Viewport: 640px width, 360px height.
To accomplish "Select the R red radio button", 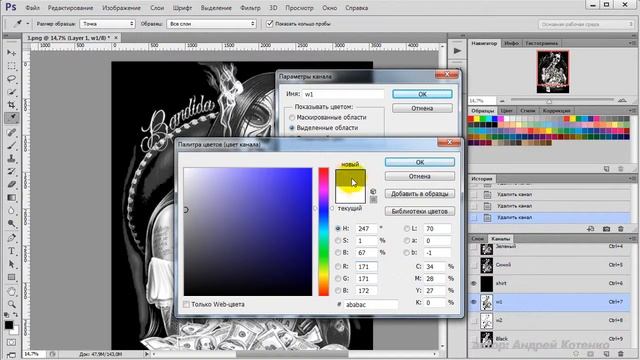I will coord(338,267).
